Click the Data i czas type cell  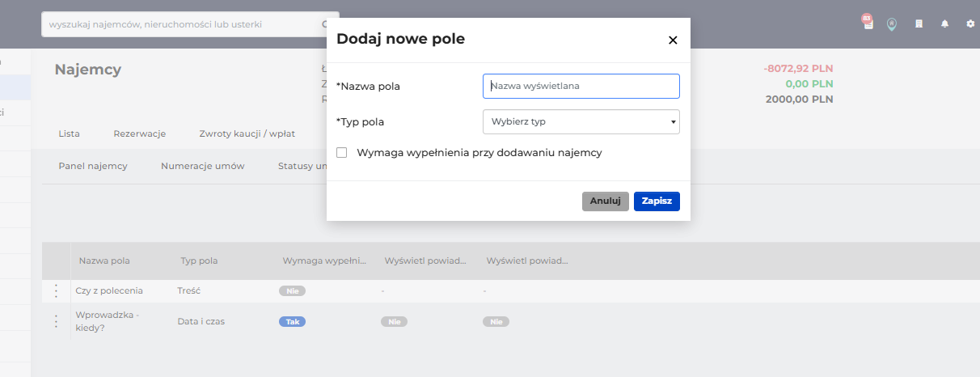pos(201,321)
